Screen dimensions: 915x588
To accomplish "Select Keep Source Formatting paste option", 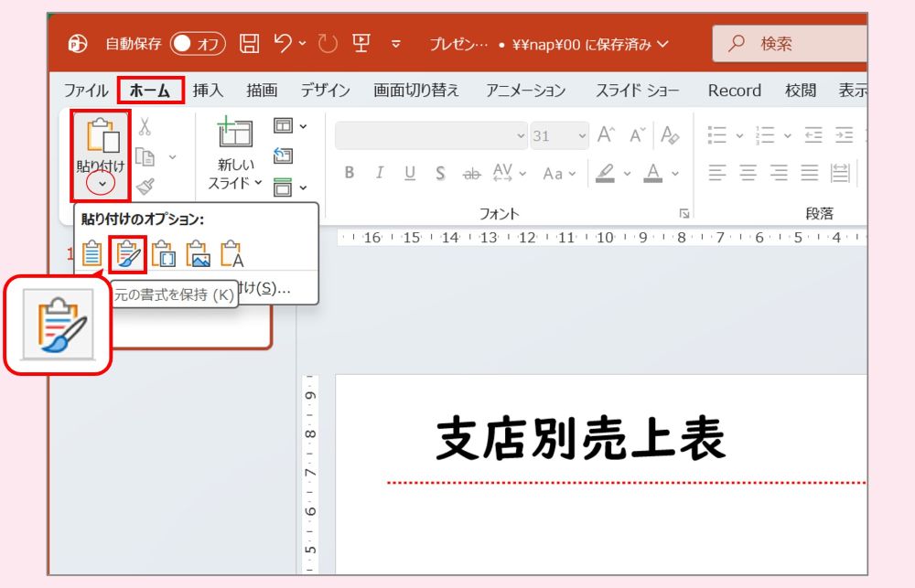I will [128, 253].
